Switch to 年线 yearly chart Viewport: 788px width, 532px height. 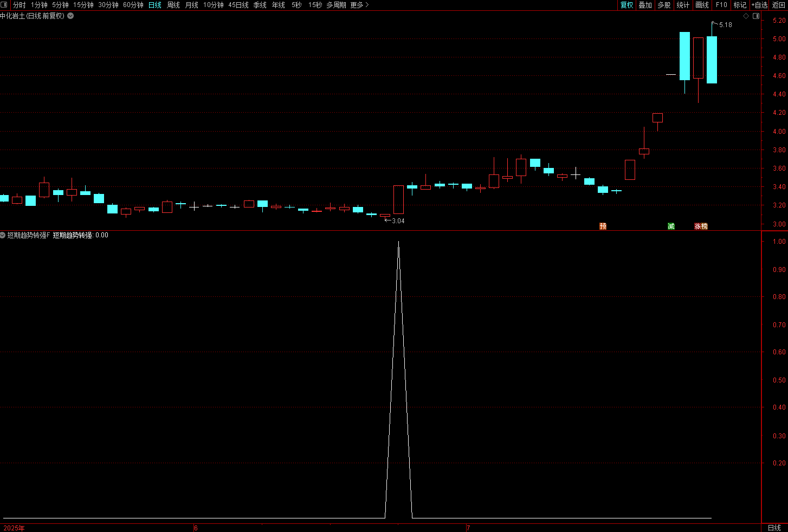point(279,5)
